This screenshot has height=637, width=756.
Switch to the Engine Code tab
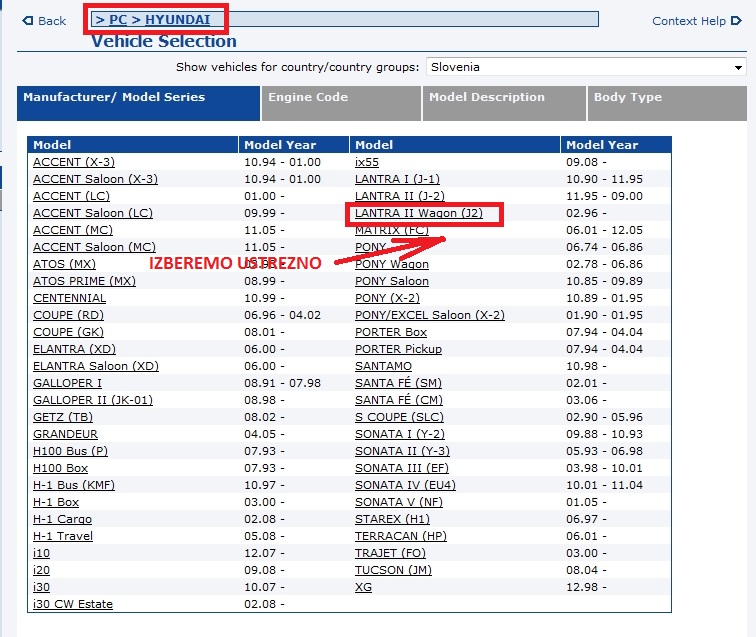[x=341, y=103]
